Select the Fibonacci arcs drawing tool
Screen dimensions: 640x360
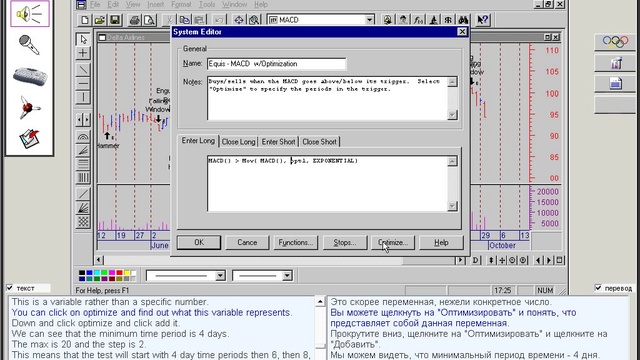(83, 137)
